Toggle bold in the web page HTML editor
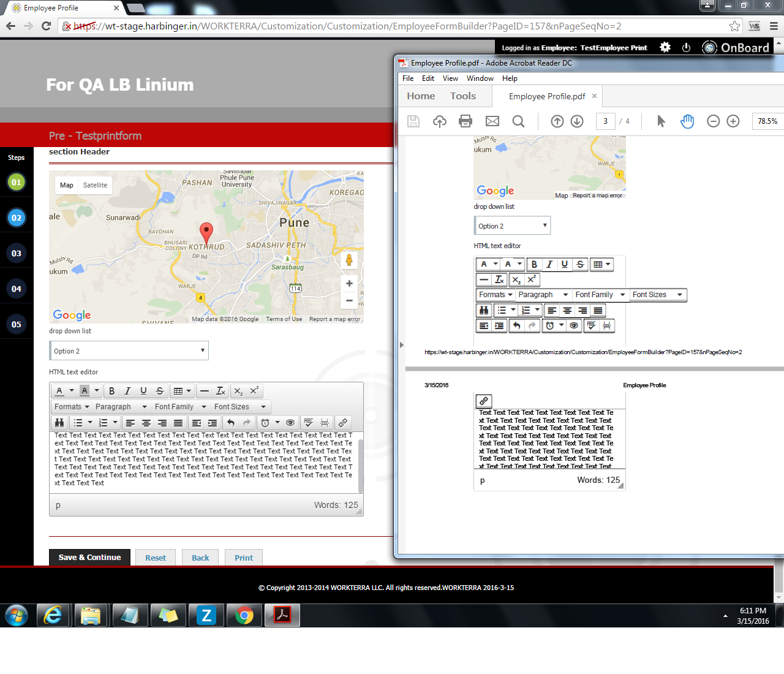Image resolution: width=784 pixels, height=674 pixels. click(x=111, y=391)
